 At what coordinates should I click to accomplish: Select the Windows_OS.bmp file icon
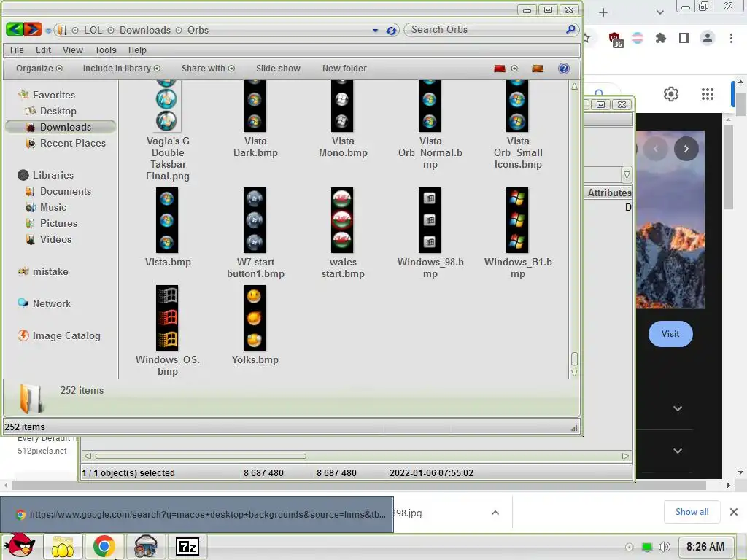pyautogui.click(x=167, y=318)
